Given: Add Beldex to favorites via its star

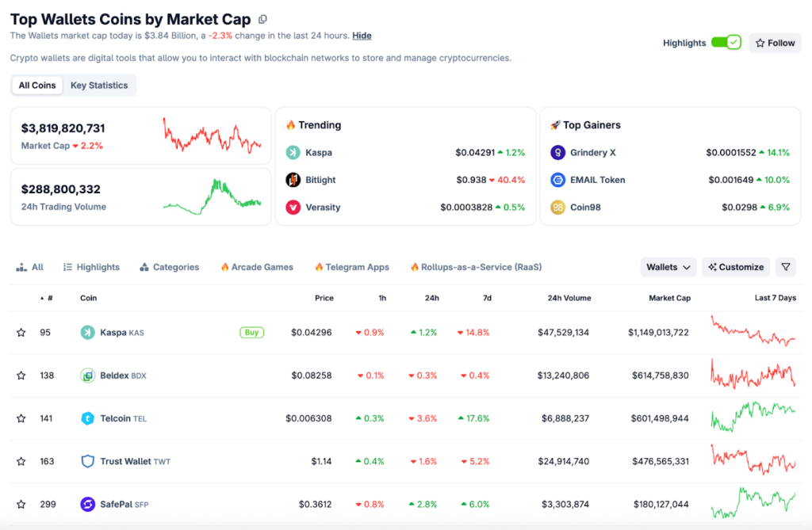Looking at the screenshot, I should pos(21,375).
